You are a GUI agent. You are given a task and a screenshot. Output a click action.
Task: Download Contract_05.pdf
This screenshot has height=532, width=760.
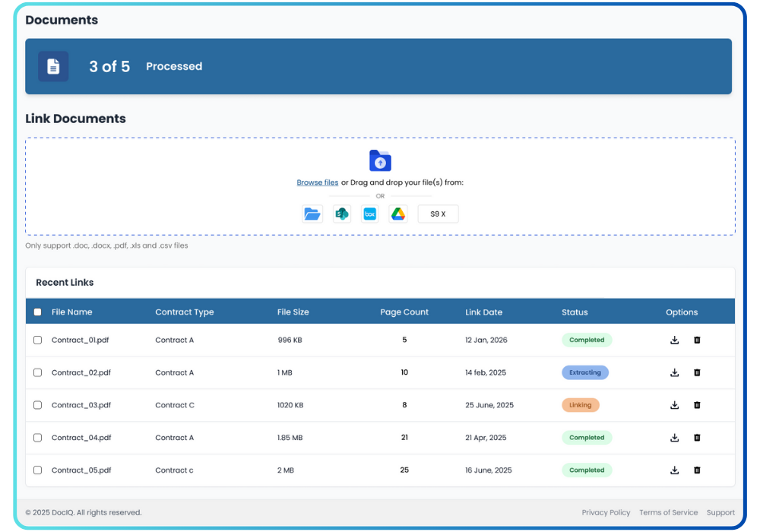pos(674,470)
